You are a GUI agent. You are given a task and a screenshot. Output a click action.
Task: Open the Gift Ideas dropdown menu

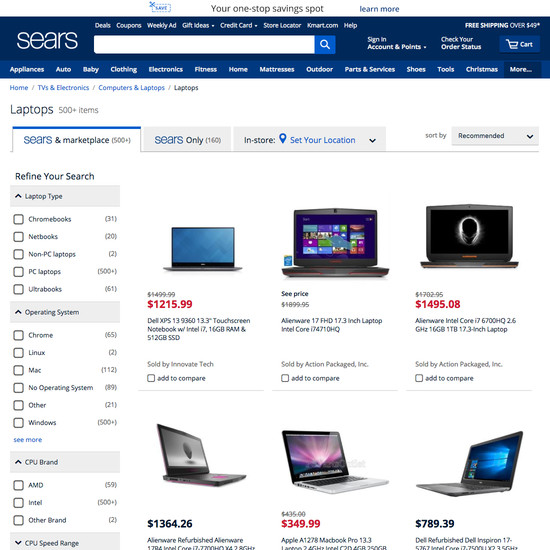click(198, 25)
